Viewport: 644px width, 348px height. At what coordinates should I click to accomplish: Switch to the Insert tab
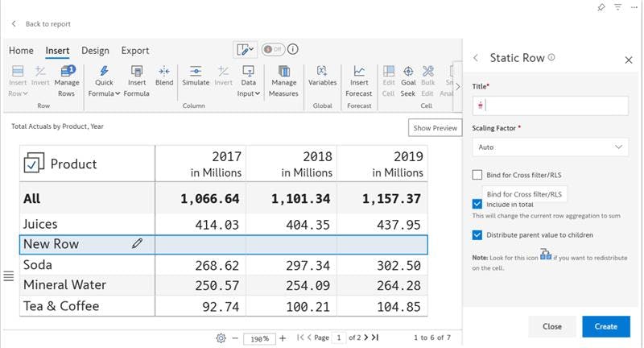coord(57,51)
